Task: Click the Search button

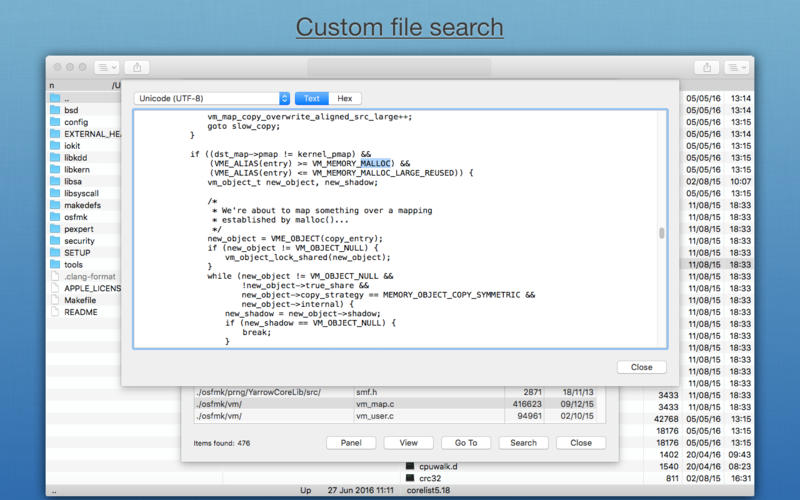Action: click(x=523, y=443)
